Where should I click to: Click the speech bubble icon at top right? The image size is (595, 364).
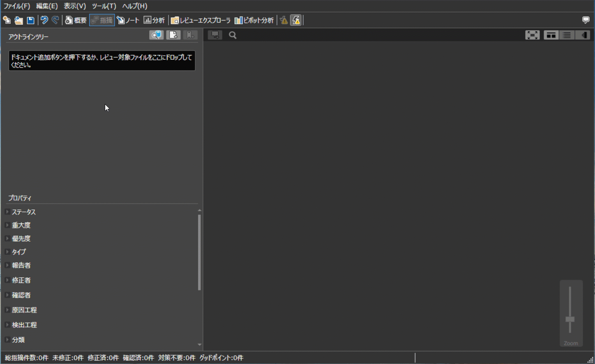click(x=586, y=20)
